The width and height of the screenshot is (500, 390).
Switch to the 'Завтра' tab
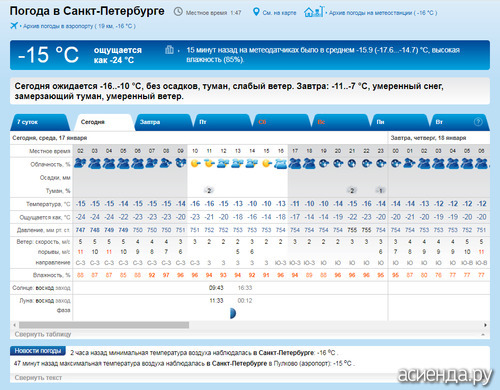coord(163,122)
